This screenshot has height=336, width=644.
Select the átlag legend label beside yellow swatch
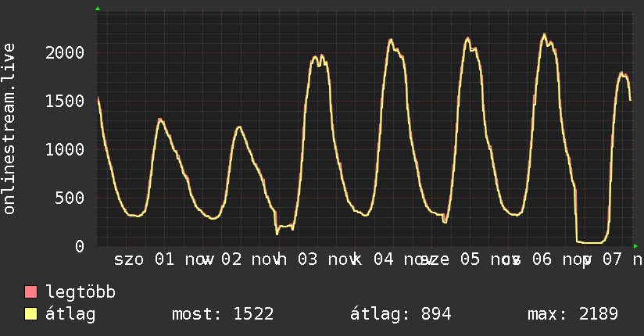pos(70,314)
